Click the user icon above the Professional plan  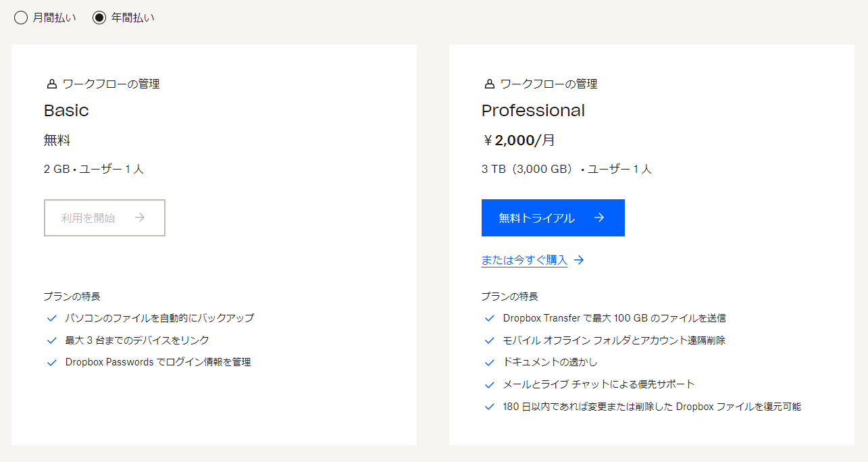(x=489, y=84)
